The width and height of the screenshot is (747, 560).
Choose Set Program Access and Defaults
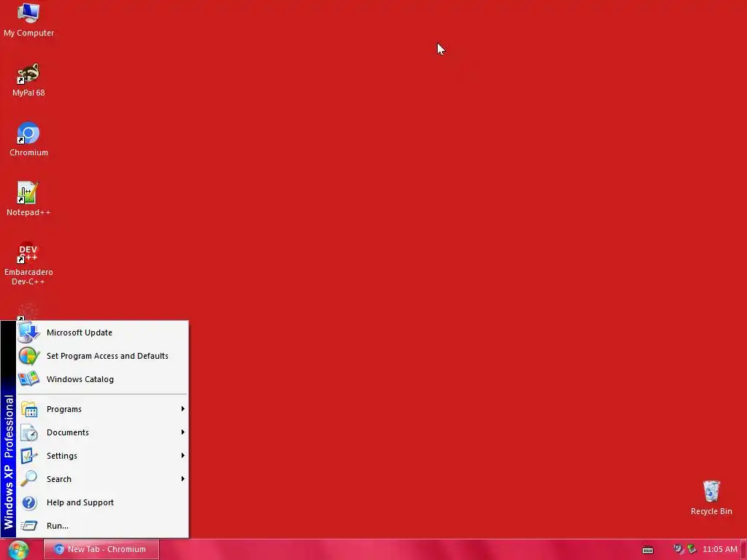click(102, 356)
